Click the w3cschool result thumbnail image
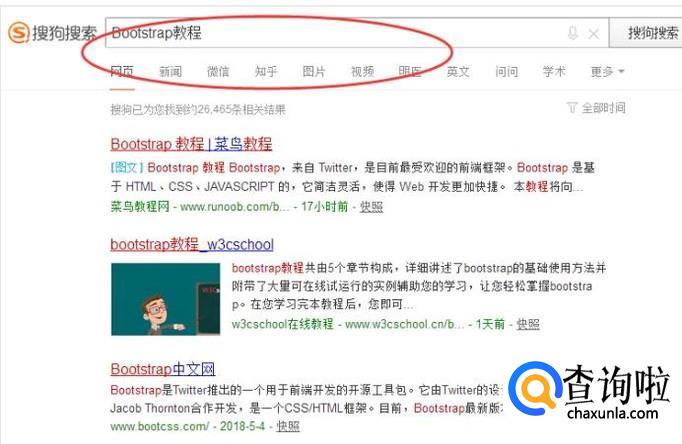The width and height of the screenshot is (682, 444). coord(166,299)
